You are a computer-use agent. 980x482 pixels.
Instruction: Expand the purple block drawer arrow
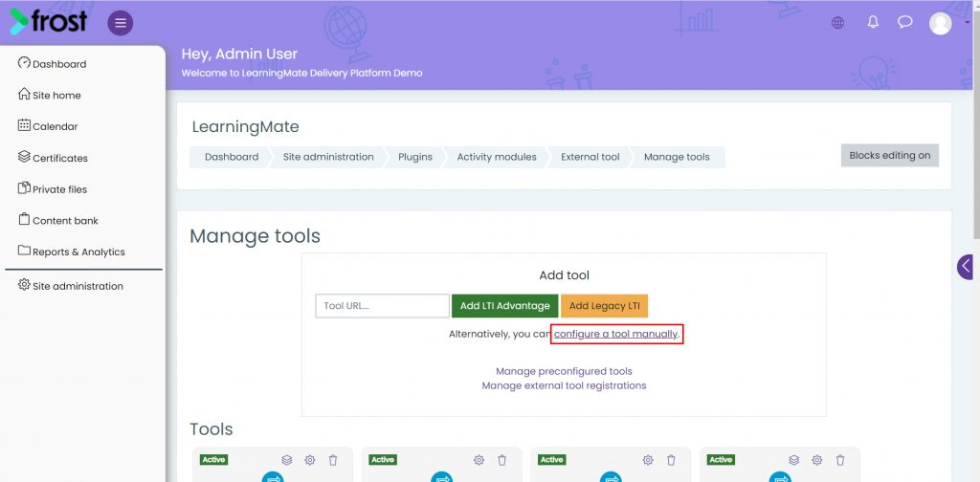coord(967,267)
